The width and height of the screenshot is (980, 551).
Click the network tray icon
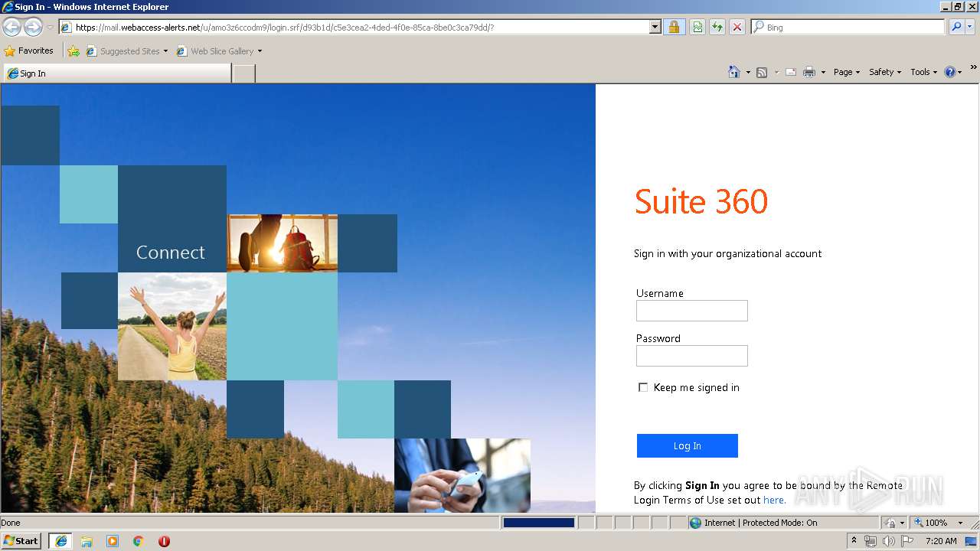(871, 541)
